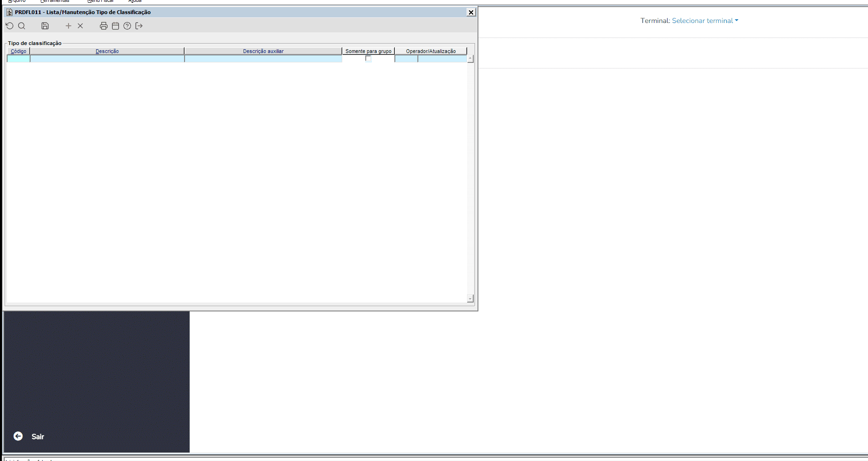Screen dimensions: 868x461
Task: Click the Sair label in sidebar
Action: pos(38,437)
